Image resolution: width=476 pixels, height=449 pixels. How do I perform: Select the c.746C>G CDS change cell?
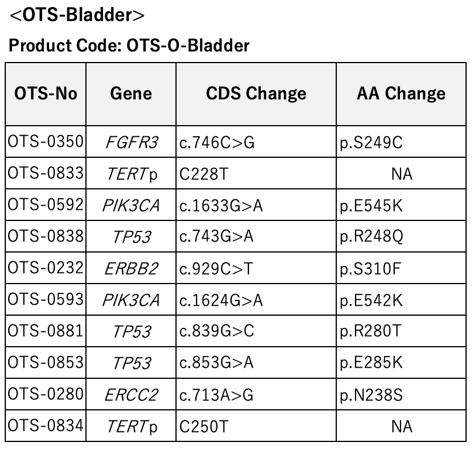[256, 141]
